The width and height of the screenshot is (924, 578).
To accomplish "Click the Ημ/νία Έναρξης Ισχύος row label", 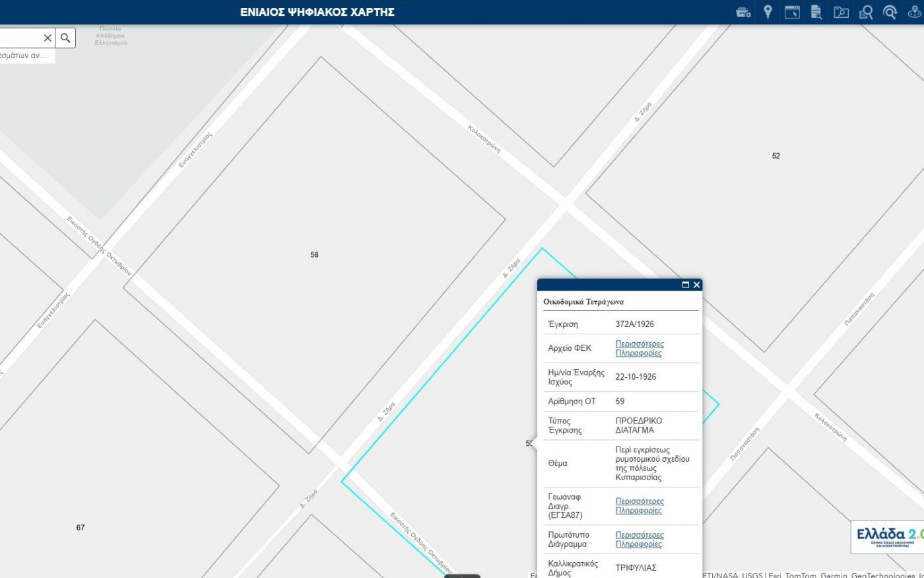I will pyautogui.click(x=576, y=377).
